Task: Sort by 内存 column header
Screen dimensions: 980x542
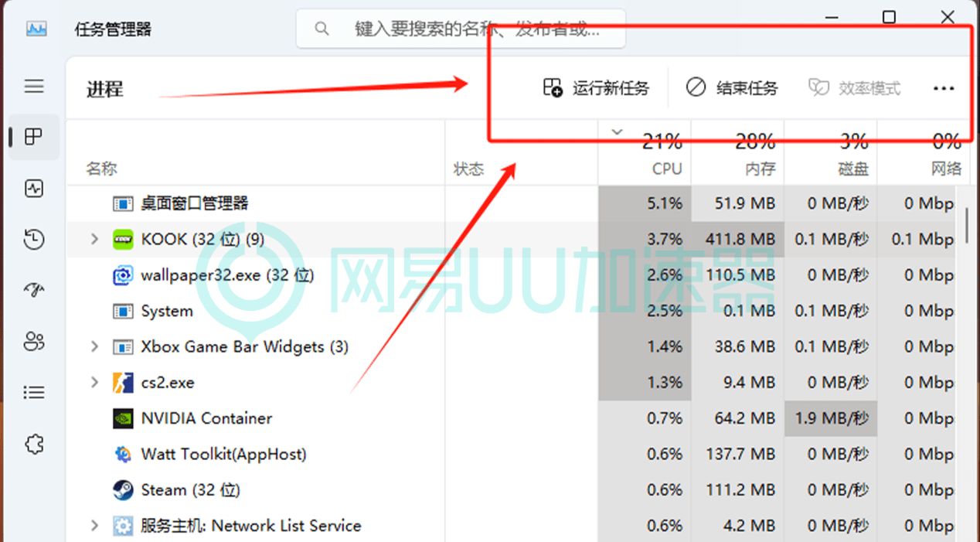Action: [x=737, y=153]
